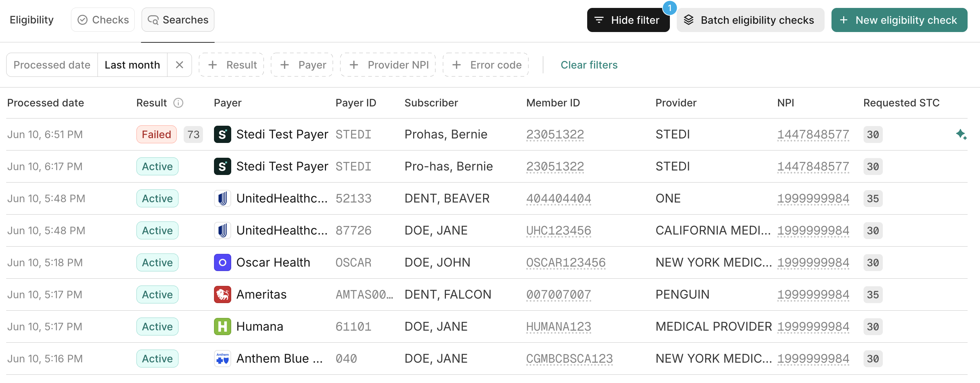Screen dimensions: 980x383
Task: Click member ID 23051322 in Prohas row
Action: pyautogui.click(x=555, y=135)
